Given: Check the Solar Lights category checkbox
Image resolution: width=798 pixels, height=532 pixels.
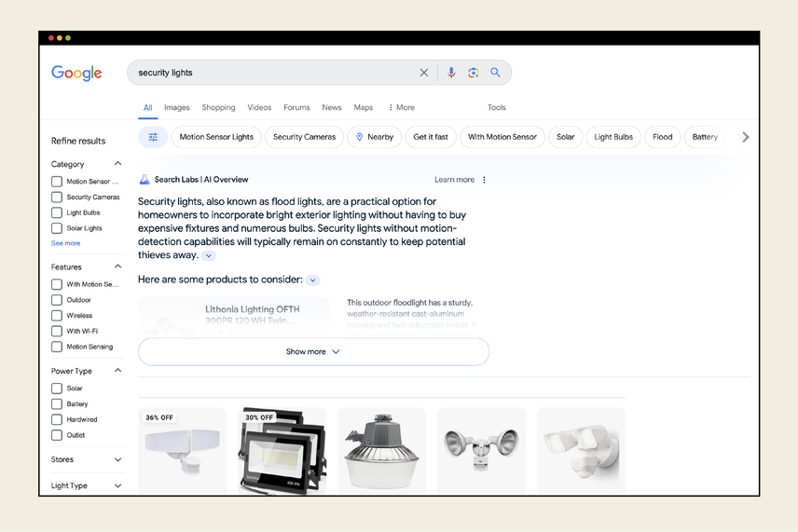Looking at the screenshot, I should click(57, 228).
